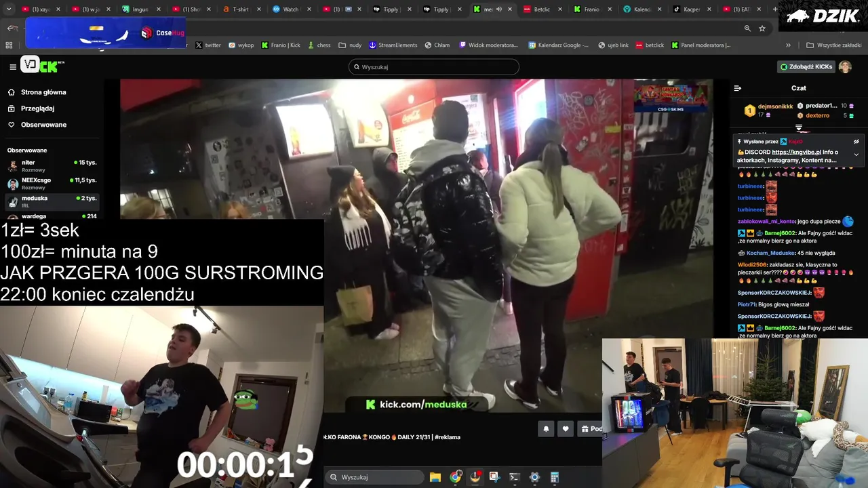Expand the pinned DISCORD message
Image resolution: width=868 pixels, height=488 pixels.
click(x=856, y=155)
